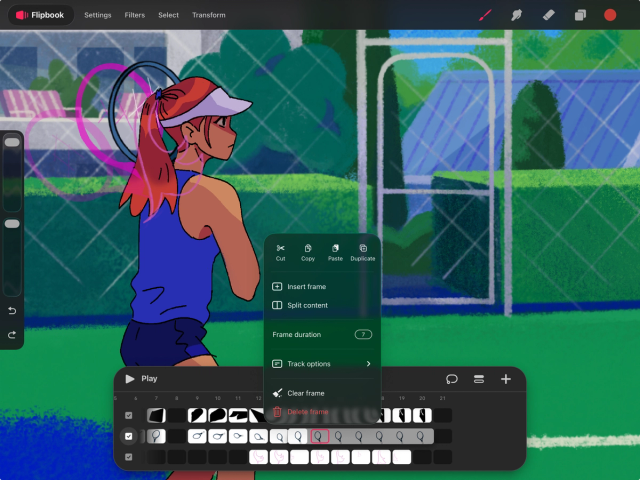Toggle visibility checkbox of the silhouette track
This screenshot has width=640, height=480.
tap(129, 416)
